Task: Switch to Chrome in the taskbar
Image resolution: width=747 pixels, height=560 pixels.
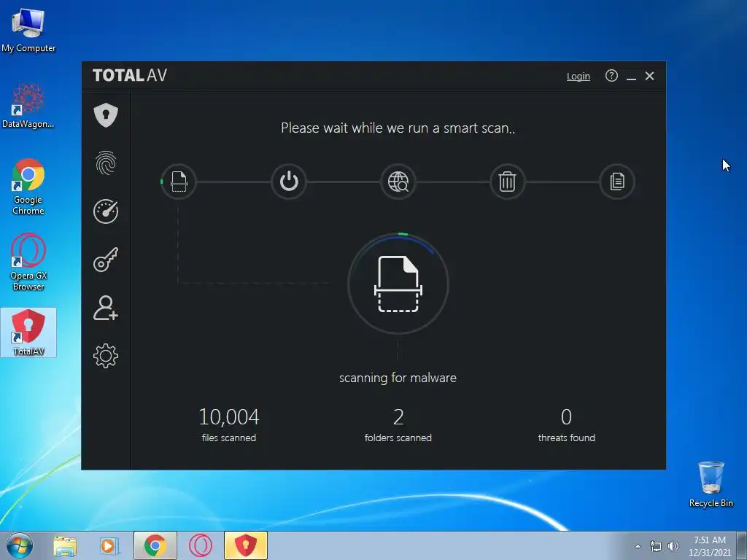Action: click(x=155, y=545)
